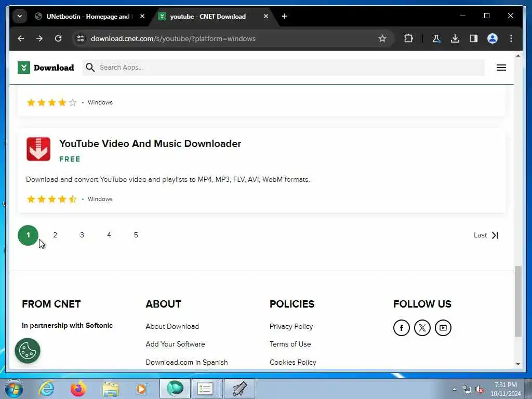Go to results page 3
Viewport: 532px width, 399px height.
tap(82, 235)
